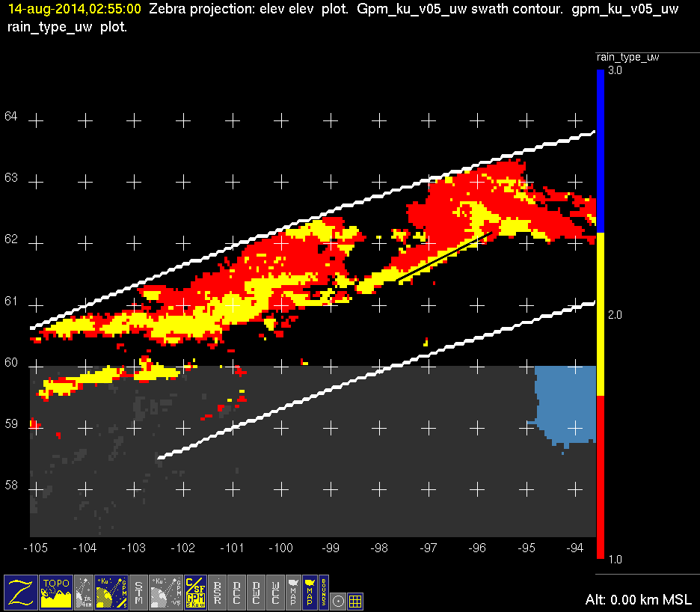Toggle the gray MAP overlay icon
700x612 pixels.
point(293,592)
